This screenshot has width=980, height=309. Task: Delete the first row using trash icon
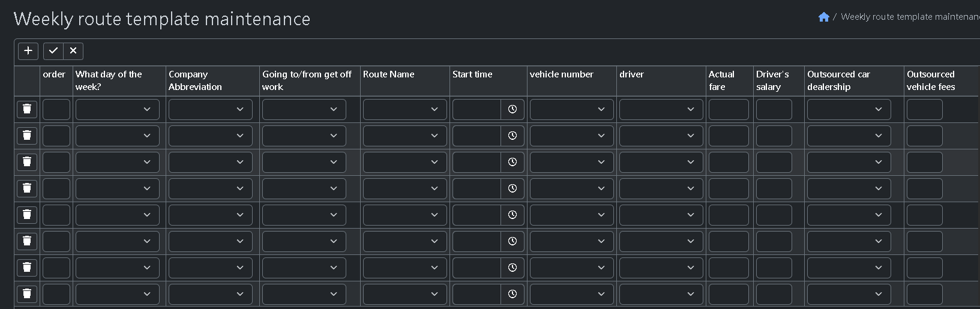[27, 109]
